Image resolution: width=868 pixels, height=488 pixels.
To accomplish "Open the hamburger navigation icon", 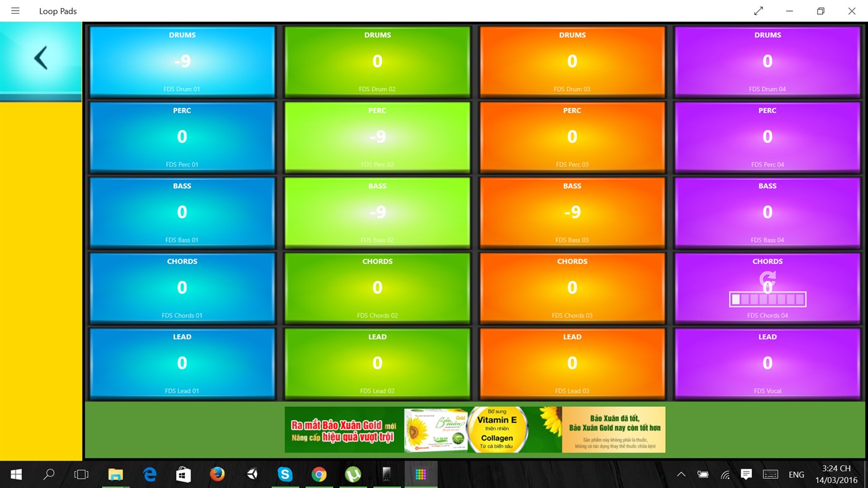I will [15, 11].
